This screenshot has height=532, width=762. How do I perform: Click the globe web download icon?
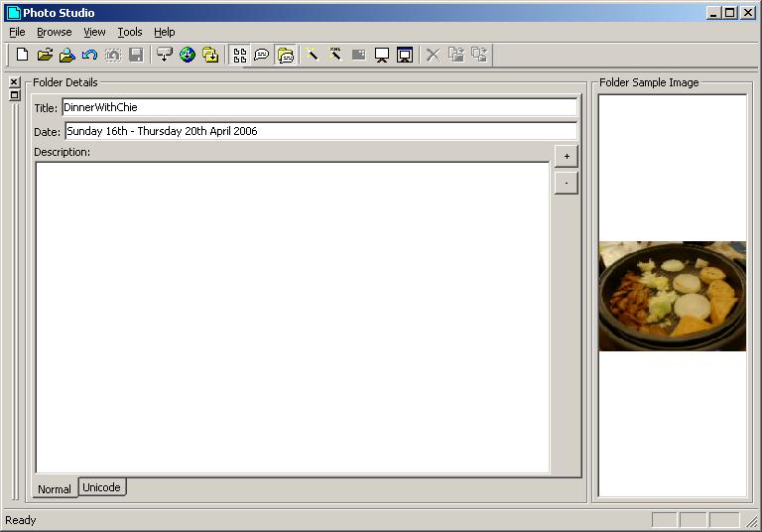pyautogui.click(x=188, y=55)
